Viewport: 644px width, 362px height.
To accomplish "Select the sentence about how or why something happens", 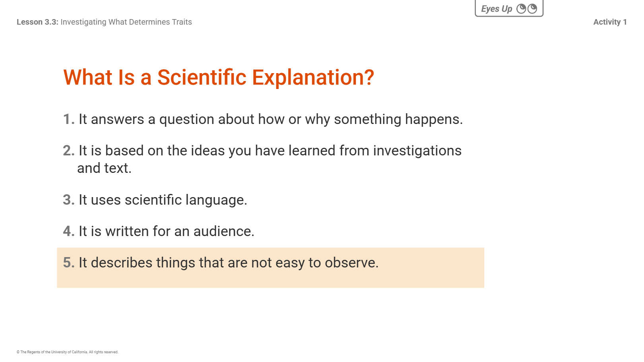I will click(x=271, y=119).
